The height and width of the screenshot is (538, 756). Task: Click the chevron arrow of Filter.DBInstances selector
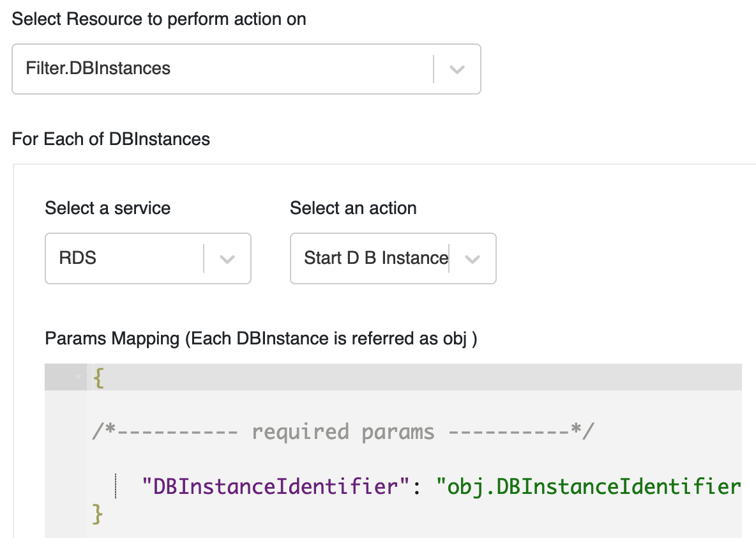tap(457, 70)
